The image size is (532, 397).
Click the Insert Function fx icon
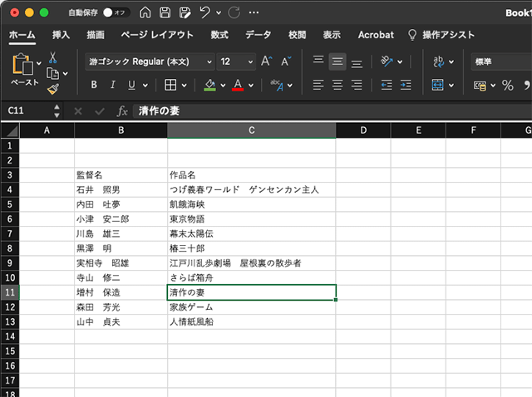pos(122,110)
